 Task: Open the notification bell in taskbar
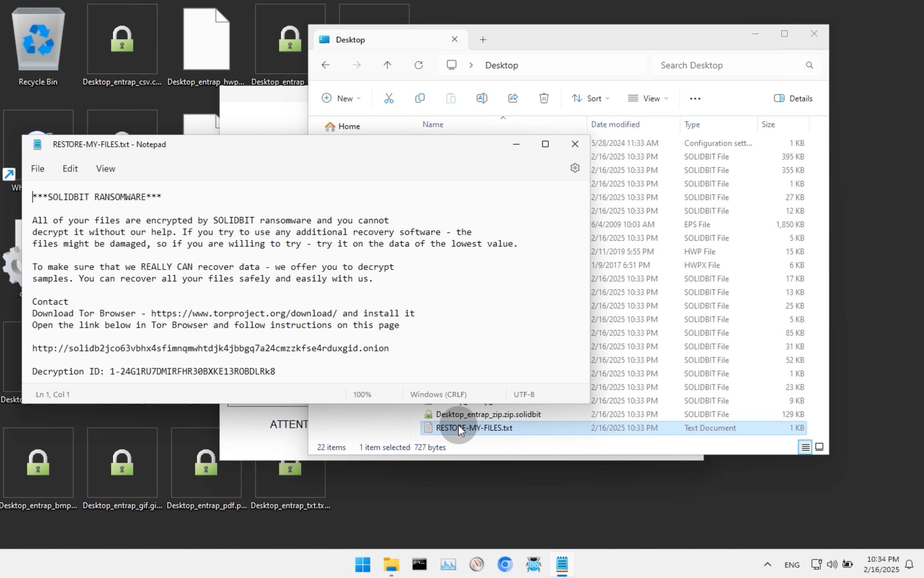tap(909, 564)
